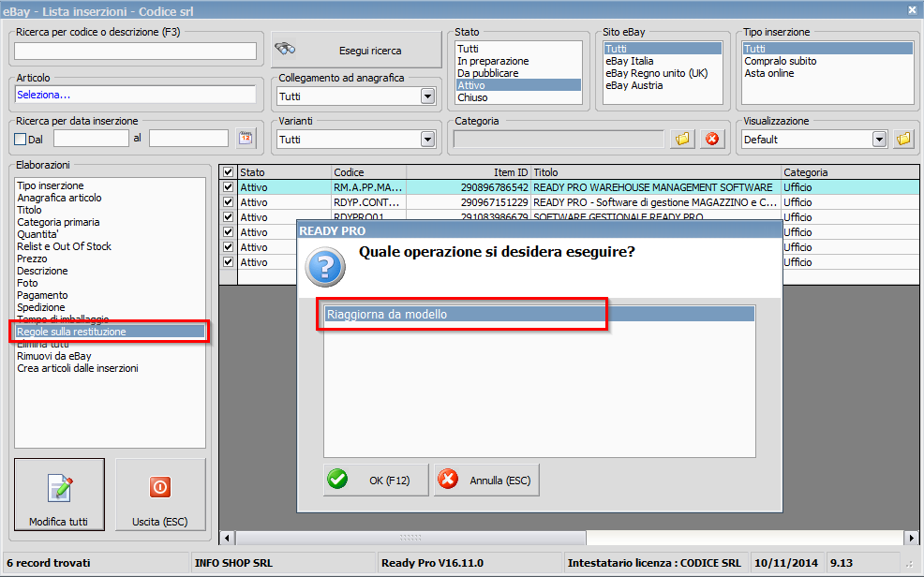924x577 pixels.
Task: Select 'Quantita'' in Elaborazioni list
Action: (x=110, y=234)
